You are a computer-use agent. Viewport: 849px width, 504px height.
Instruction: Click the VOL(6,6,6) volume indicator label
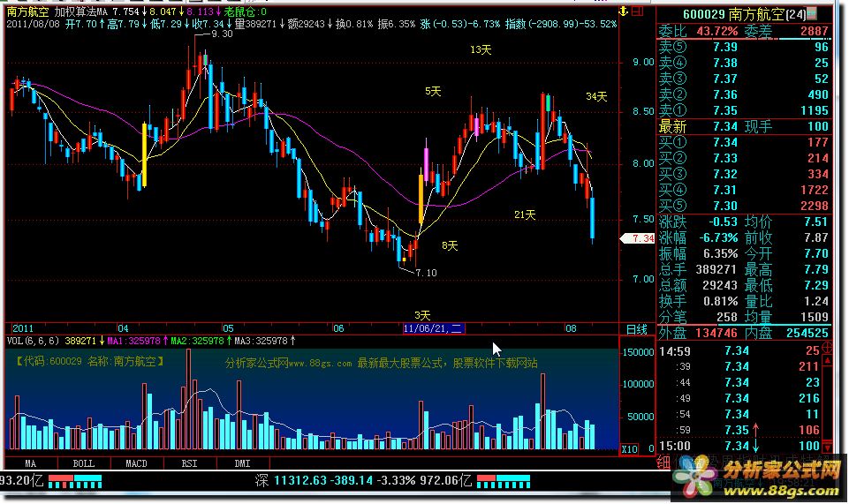pos(33,341)
